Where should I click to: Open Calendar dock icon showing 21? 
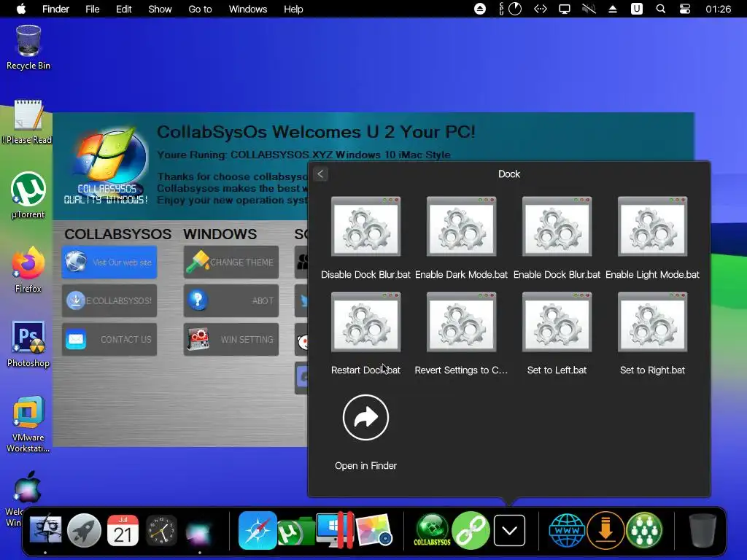coord(123,530)
